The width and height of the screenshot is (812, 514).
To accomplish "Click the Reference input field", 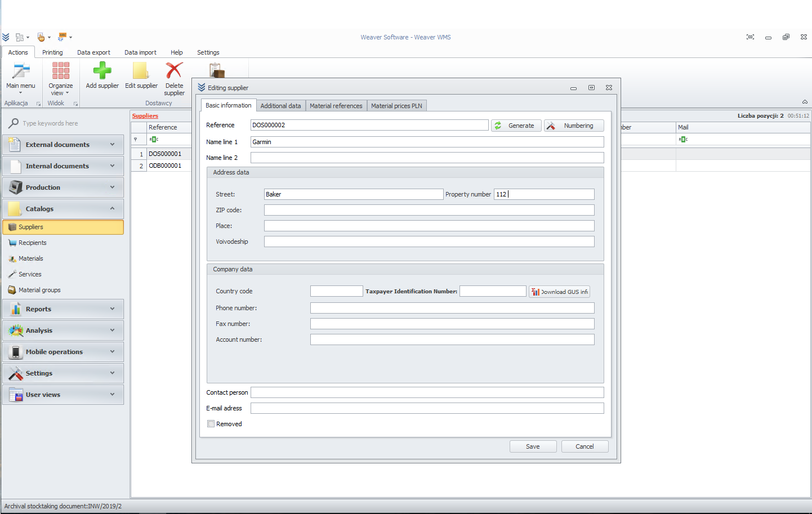I will 369,125.
